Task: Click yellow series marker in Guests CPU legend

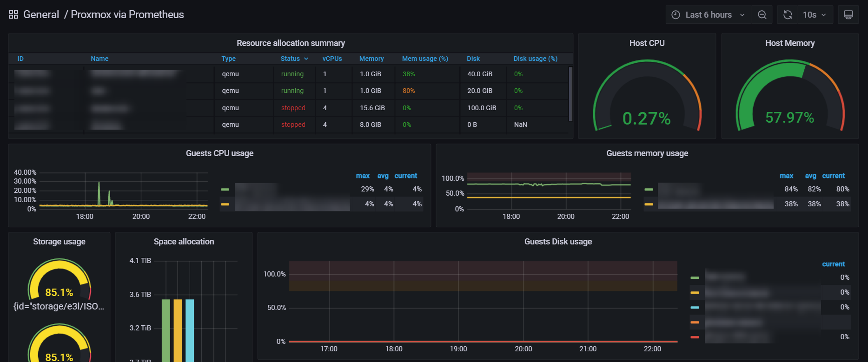Action: pyautogui.click(x=225, y=204)
